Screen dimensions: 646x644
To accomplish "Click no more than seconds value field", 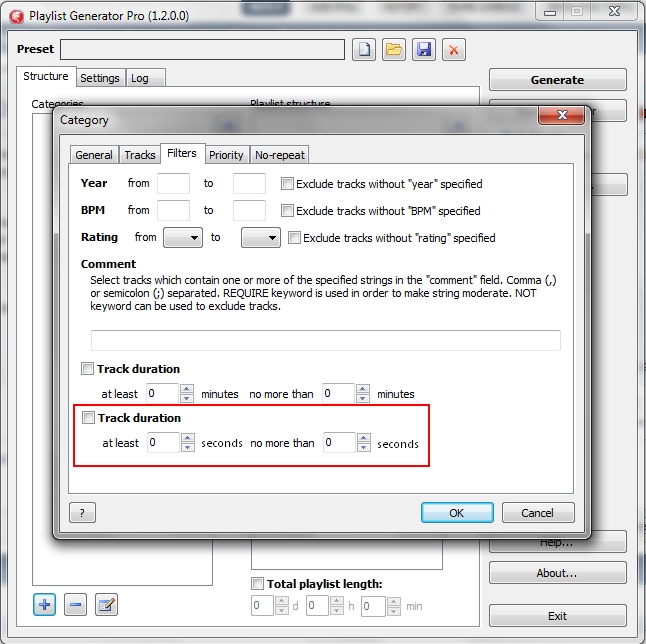I will (339, 443).
